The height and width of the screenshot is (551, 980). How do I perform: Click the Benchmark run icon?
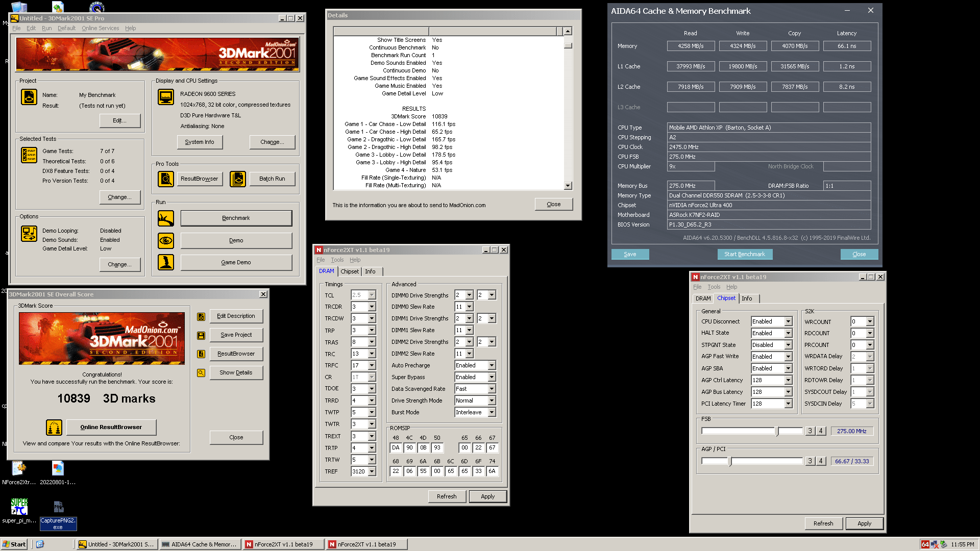coord(166,218)
